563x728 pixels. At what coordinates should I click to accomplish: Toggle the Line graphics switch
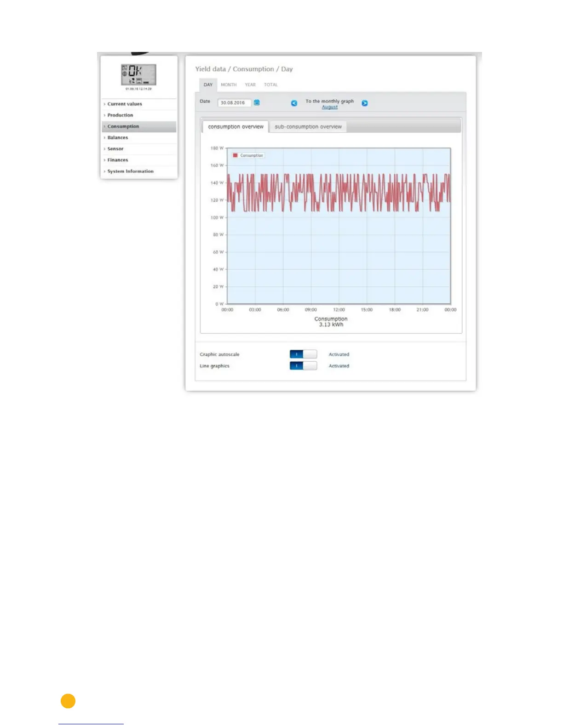[x=304, y=365]
